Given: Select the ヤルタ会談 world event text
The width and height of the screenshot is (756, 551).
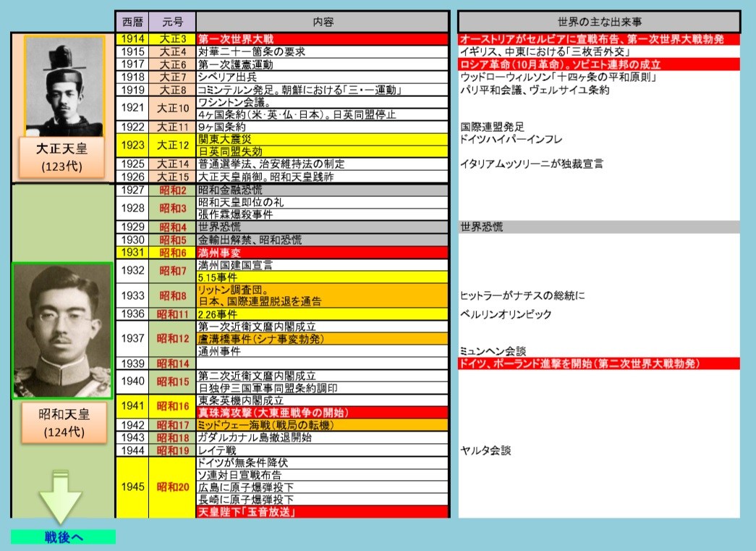Looking at the screenshot, I should [486, 450].
